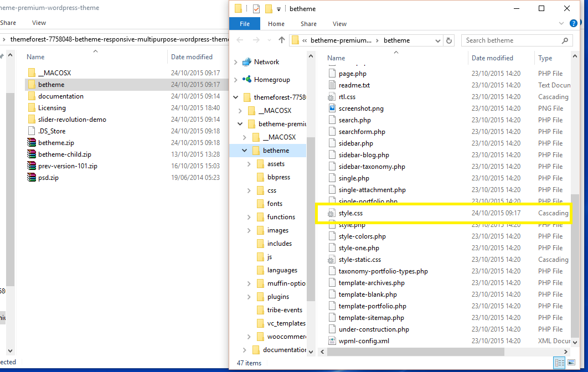588x372 pixels.
Task: Open View tab in the left window
Action: coord(39,23)
